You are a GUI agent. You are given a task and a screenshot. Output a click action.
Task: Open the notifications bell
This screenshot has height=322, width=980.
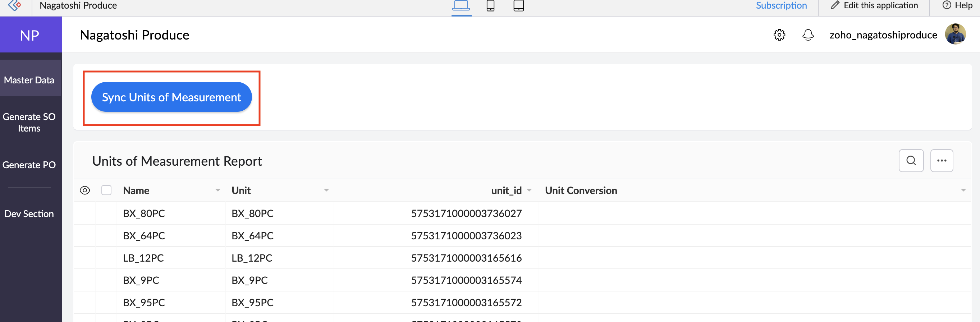(x=808, y=35)
